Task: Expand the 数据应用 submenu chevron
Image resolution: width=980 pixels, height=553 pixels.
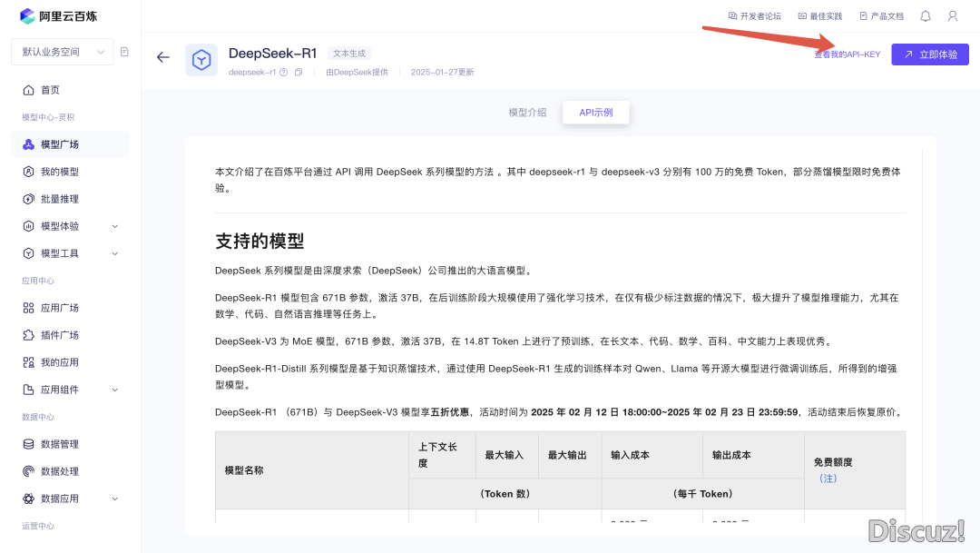Action: coord(115,499)
